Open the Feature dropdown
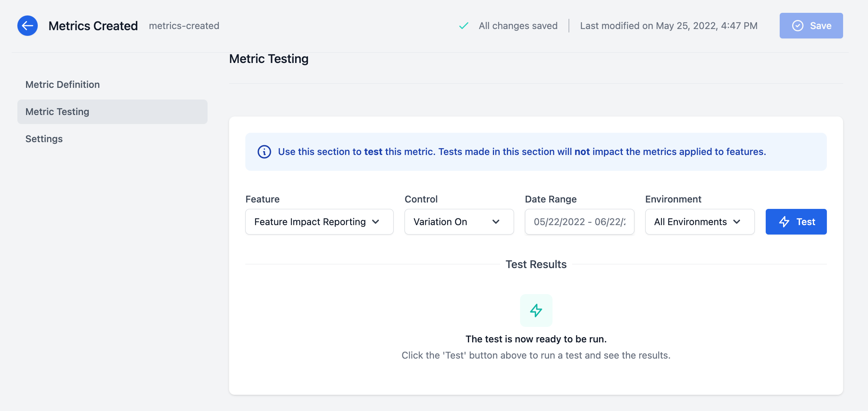Viewport: 868px width, 411px height. tap(319, 222)
